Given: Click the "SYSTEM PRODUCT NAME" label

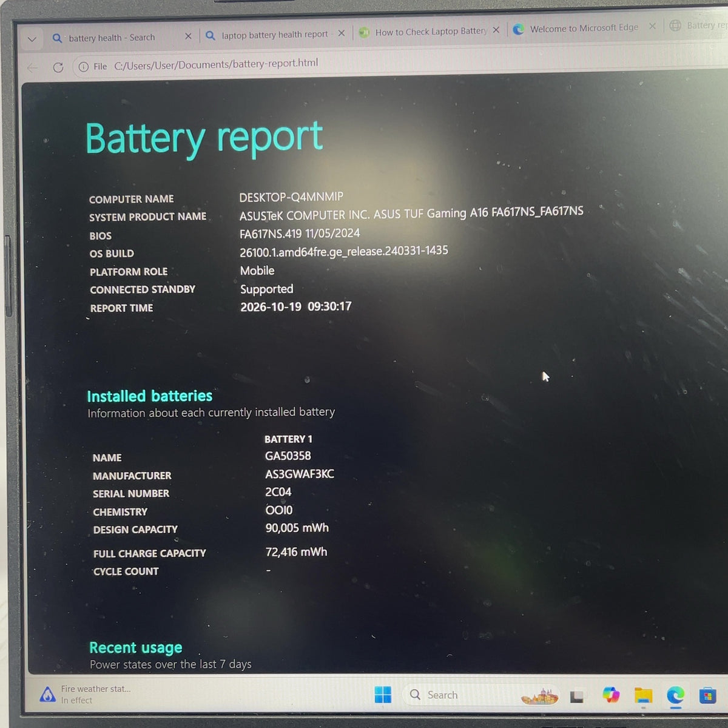Looking at the screenshot, I should pos(147,217).
